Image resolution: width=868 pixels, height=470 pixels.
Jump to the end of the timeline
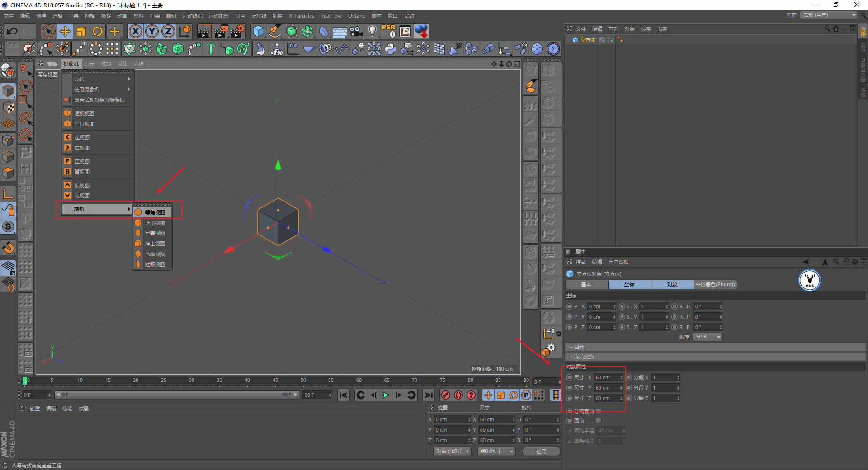[429, 395]
